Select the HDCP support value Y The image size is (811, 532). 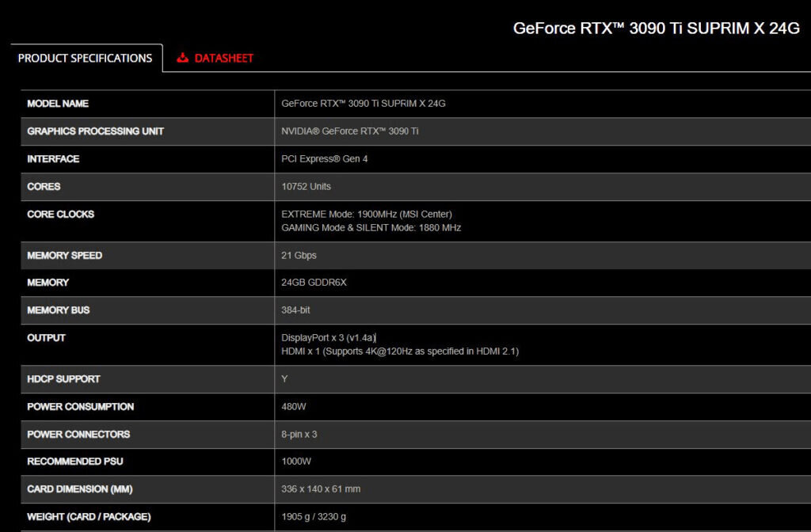(284, 379)
